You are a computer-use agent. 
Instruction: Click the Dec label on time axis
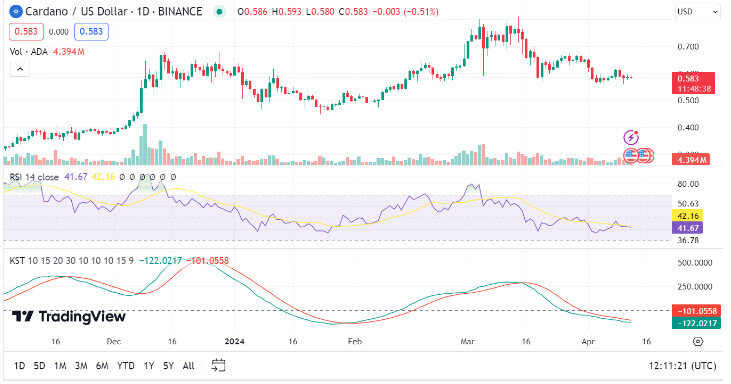[x=114, y=342]
